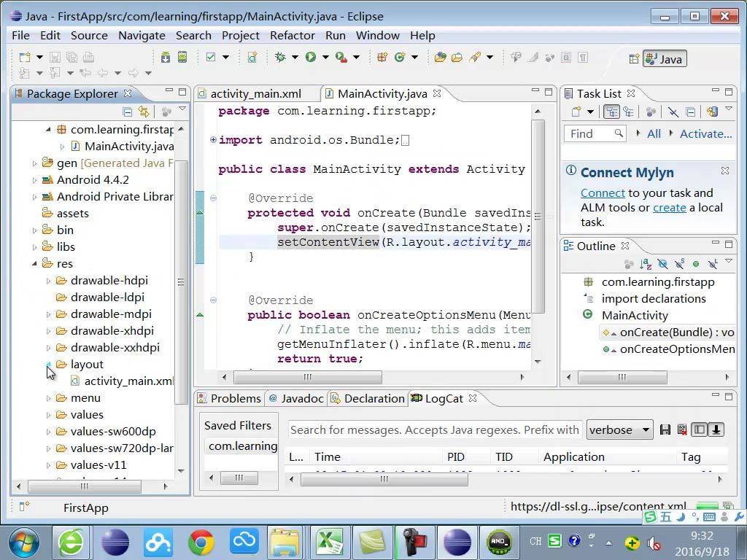Expand the menu folder
Viewport: 747px width, 560px height.
(48, 398)
